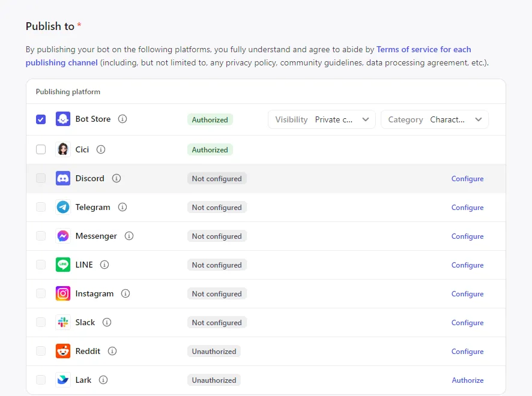Check the Discord checkbox
The image size is (532, 396).
[41, 178]
